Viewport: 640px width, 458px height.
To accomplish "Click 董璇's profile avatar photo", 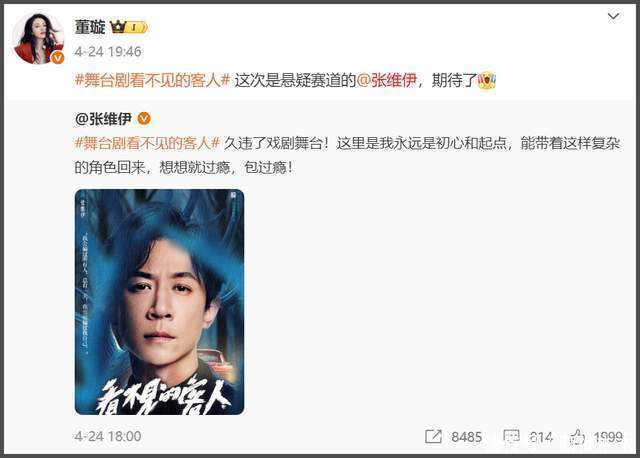I will (38, 38).
